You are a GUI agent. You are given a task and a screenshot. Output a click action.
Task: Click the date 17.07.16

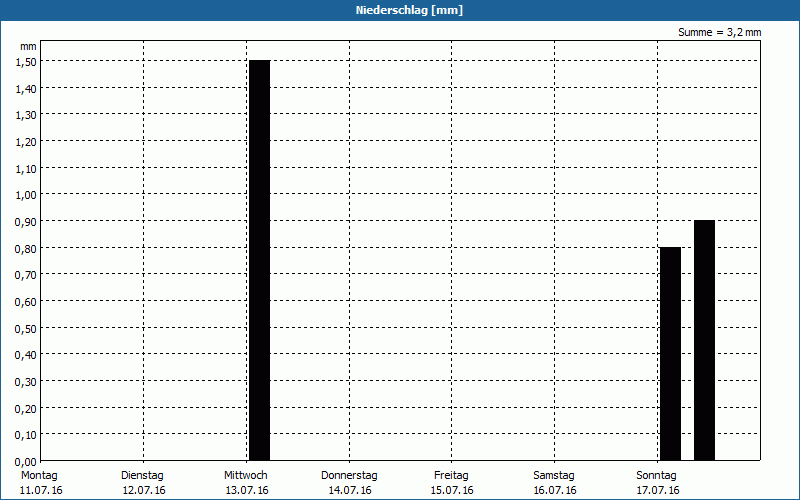pos(658,491)
